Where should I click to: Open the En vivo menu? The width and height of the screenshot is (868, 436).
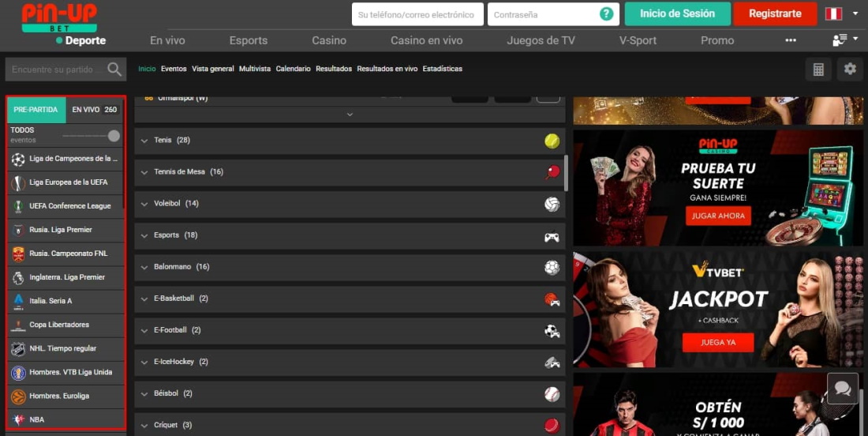(167, 40)
